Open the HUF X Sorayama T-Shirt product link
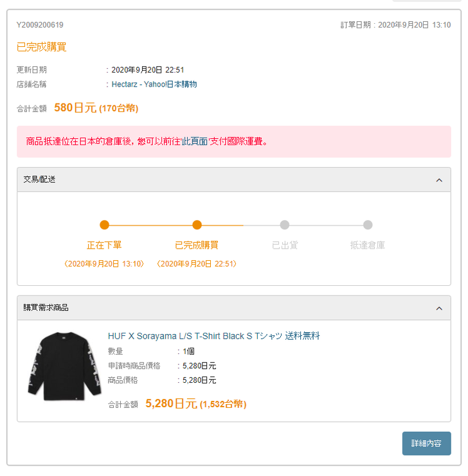 (213, 336)
